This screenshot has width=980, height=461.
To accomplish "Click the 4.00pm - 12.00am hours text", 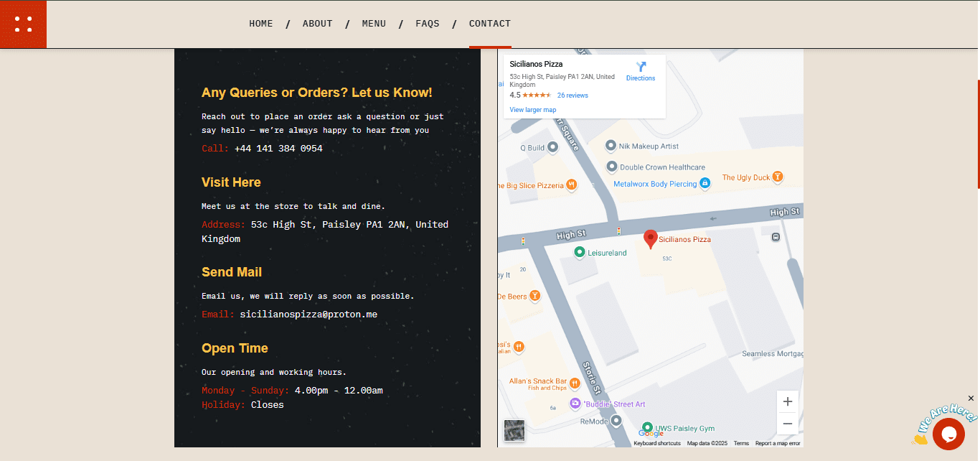I will pos(339,391).
